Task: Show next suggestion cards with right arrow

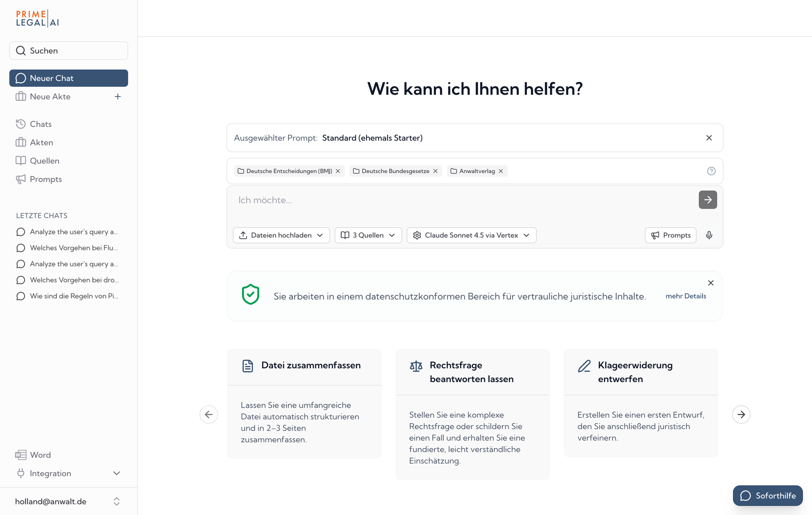Action: tap(741, 414)
